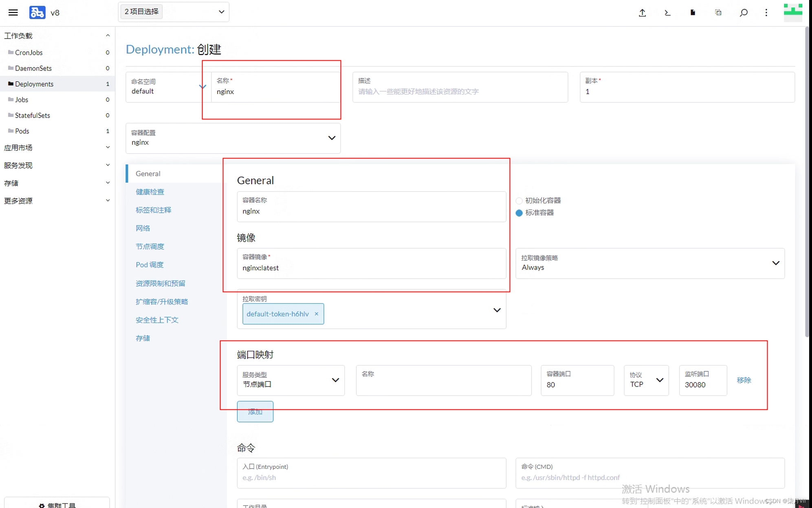Click the 描述 description input field

pos(460,87)
